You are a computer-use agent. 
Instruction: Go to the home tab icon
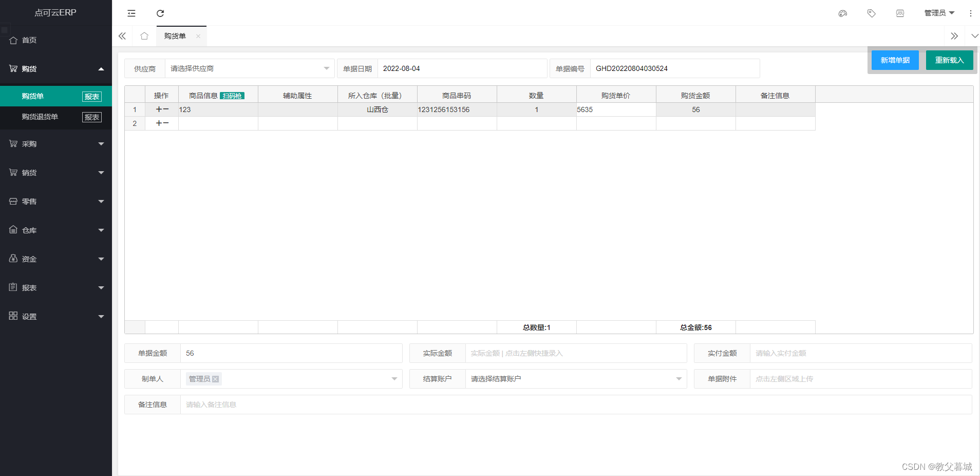click(144, 36)
